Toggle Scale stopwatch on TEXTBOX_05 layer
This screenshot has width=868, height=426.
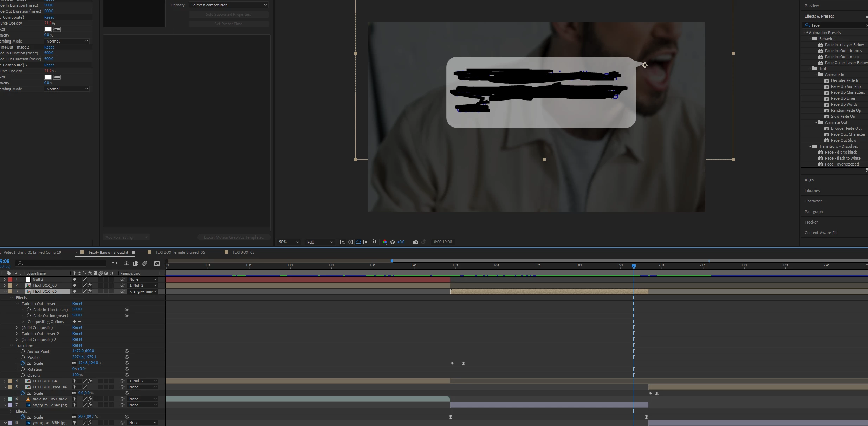click(23, 363)
